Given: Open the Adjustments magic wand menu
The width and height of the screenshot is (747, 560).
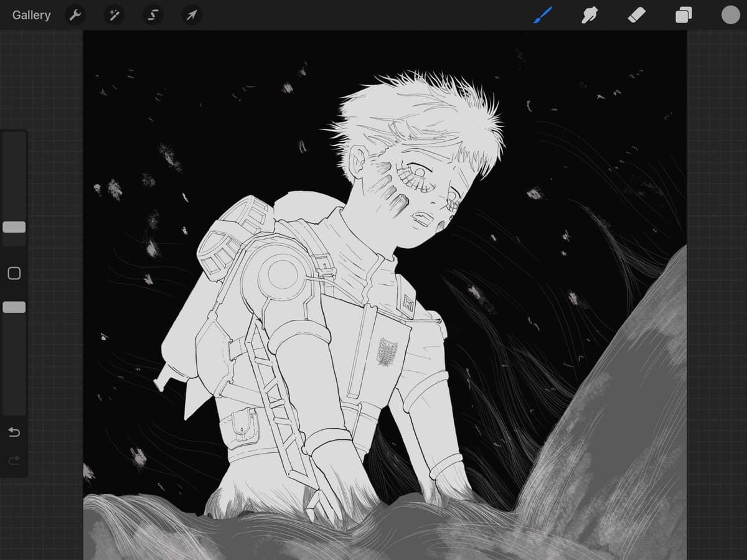Looking at the screenshot, I should point(114,15).
